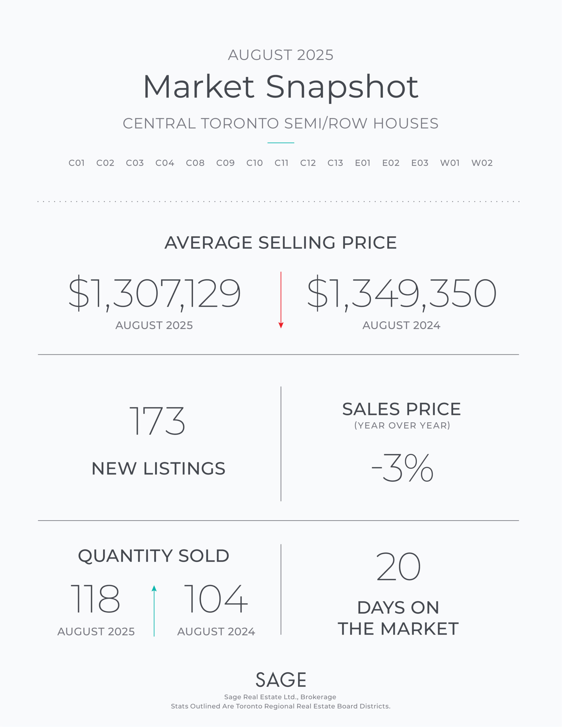
Task: Click the red downward price arrow
Action: 281,300
